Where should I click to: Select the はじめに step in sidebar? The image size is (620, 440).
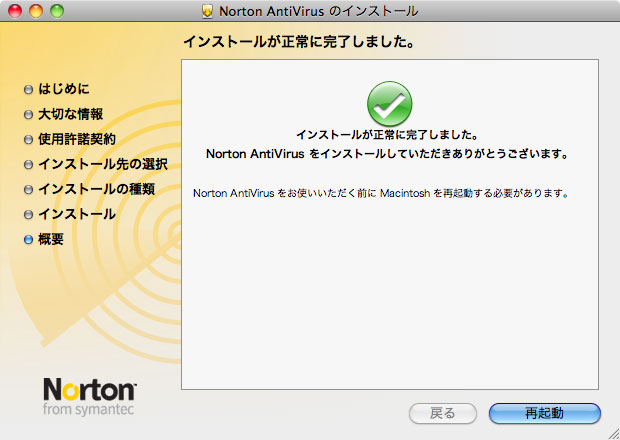point(64,89)
